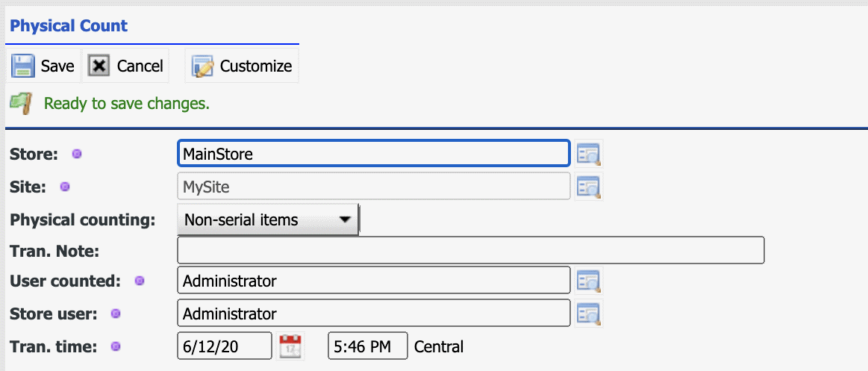
Task: Expand the Physical counting dropdown
Action: pos(269,220)
